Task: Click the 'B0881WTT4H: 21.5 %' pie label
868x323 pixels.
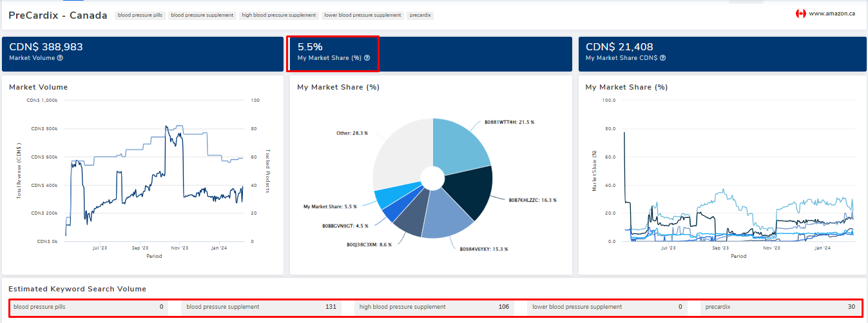Action: point(509,122)
